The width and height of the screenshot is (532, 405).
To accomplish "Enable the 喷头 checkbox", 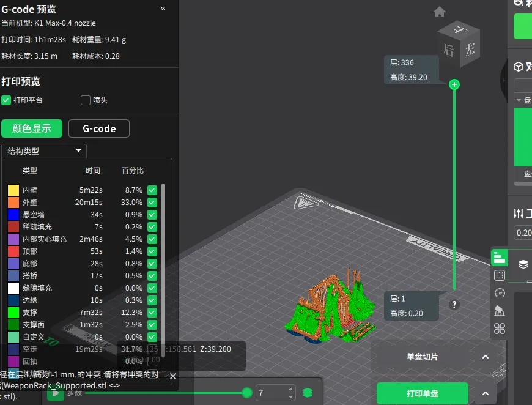I will pos(86,100).
